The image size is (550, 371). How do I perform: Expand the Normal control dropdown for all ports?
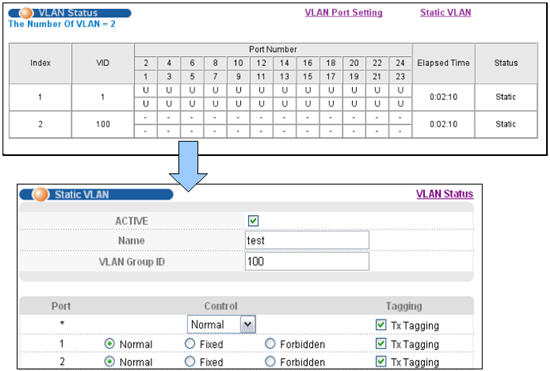pyautogui.click(x=221, y=324)
